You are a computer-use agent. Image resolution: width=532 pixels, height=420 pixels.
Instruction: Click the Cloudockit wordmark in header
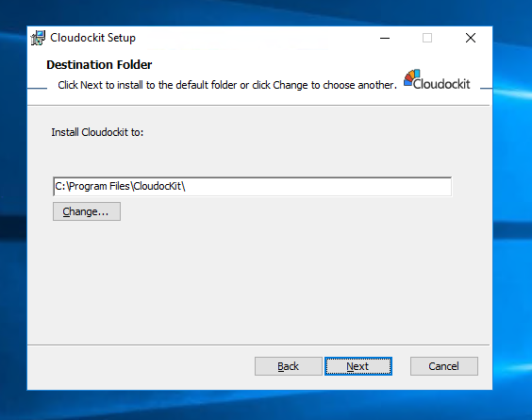[441, 84]
